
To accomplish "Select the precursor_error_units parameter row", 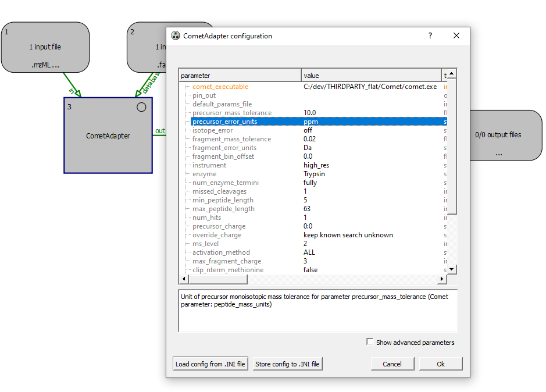I will click(224, 122).
